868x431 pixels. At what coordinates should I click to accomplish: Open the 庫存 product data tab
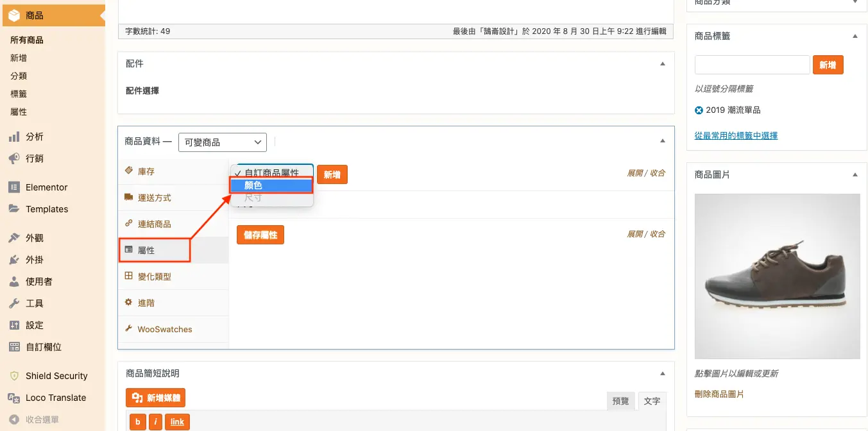pos(173,172)
